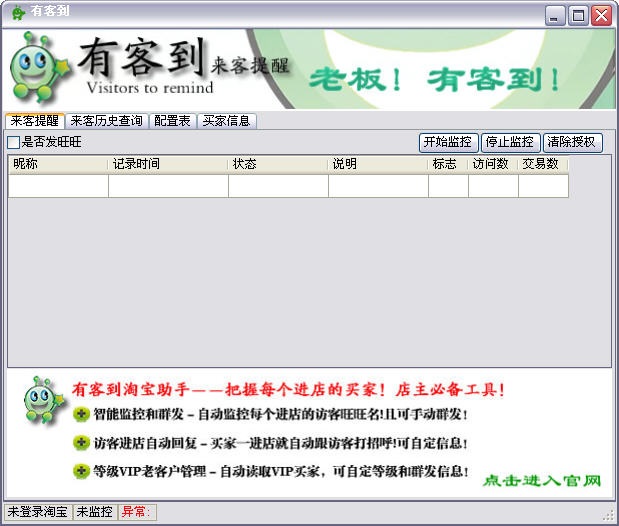This screenshot has height=526, width=619.
Task: Click the Visitors to remind subtitle
Action: click(x=150, y=87)
